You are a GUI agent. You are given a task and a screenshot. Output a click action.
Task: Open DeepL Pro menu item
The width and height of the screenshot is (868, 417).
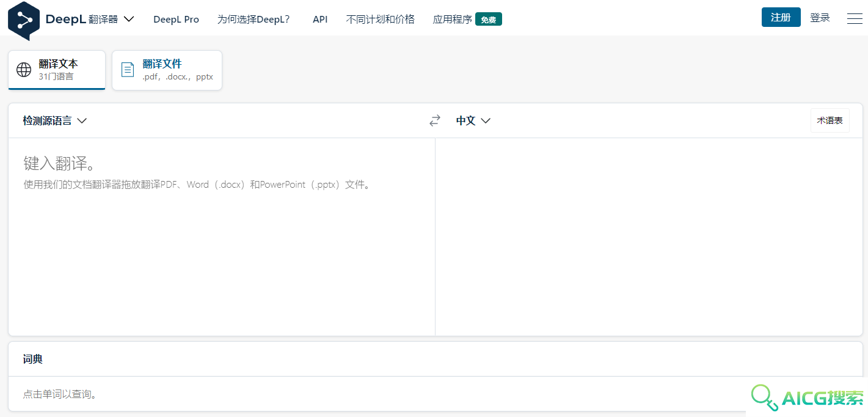[x=176, y=19]
